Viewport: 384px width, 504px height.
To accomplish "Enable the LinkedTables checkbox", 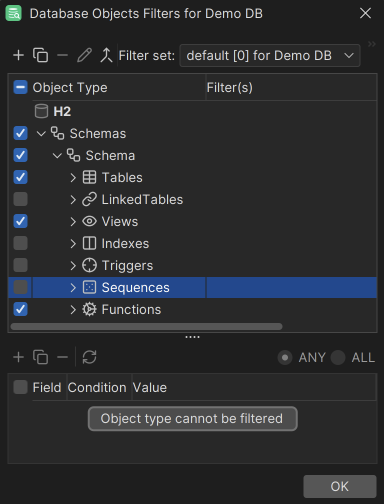I will (20, 199).
